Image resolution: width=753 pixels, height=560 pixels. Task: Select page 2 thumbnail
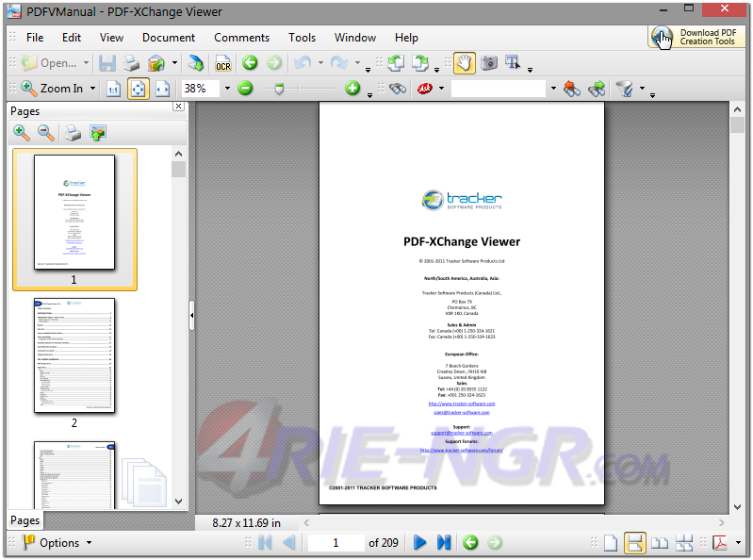click(74, 355)
